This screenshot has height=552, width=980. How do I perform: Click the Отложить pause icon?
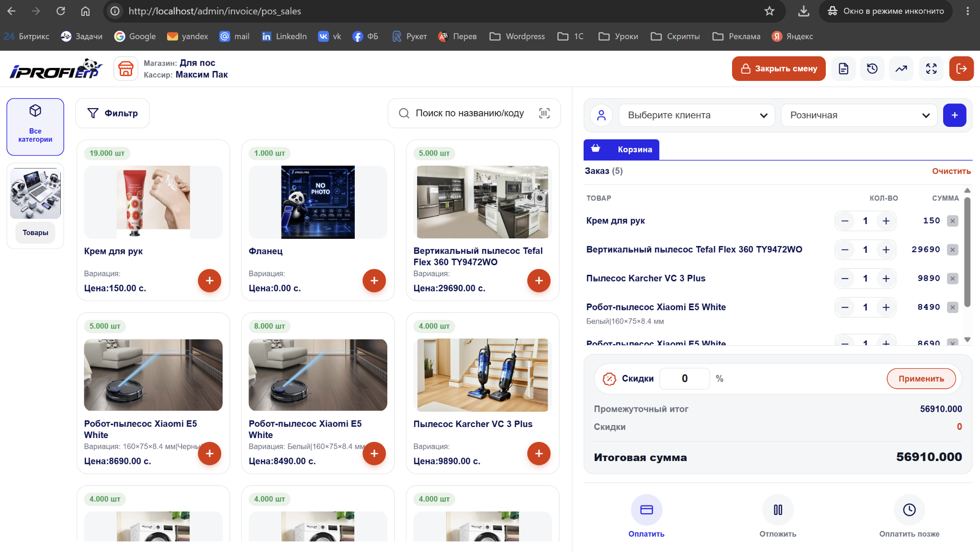click(778, 510)
